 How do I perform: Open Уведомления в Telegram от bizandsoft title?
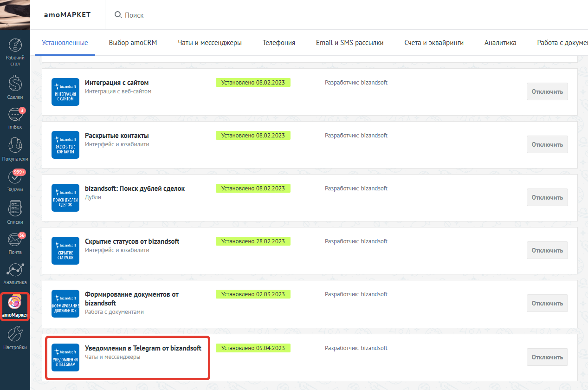(x=143, y=348)
